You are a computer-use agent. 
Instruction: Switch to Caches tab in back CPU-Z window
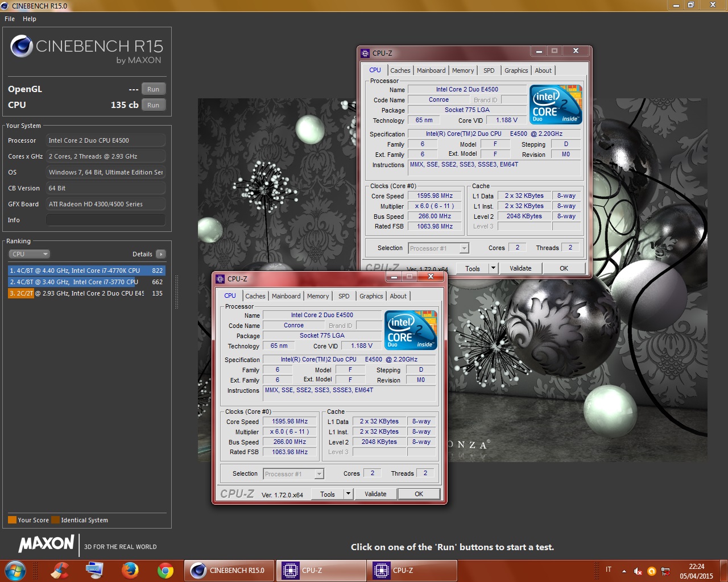coord(400,70)
